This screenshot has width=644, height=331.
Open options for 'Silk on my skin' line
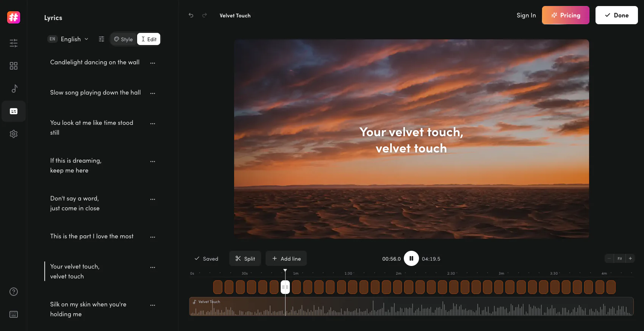click(x=153, y=305)
